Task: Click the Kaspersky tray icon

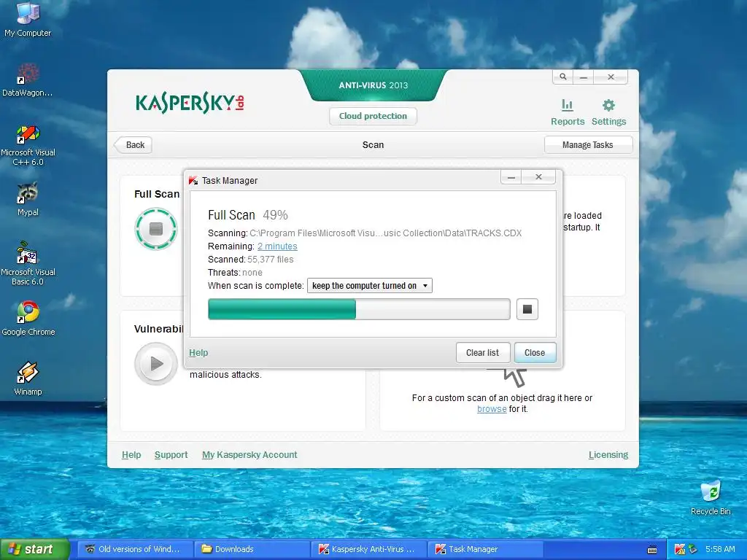Action: [x=679, y=549]
